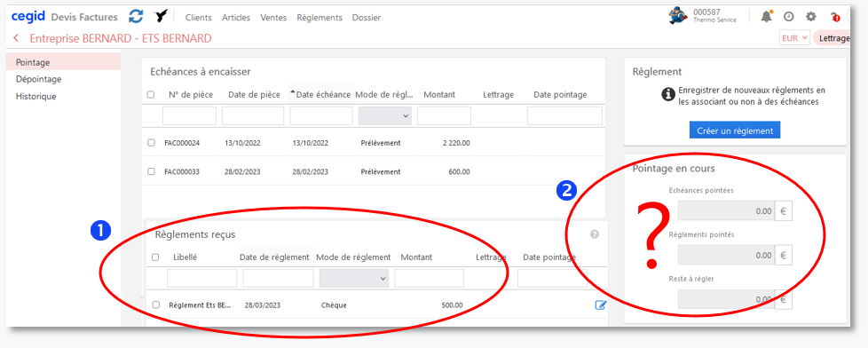Click the Echéances pointées amount field
This screenshot has height=348, width=868.
pos(726,210)
